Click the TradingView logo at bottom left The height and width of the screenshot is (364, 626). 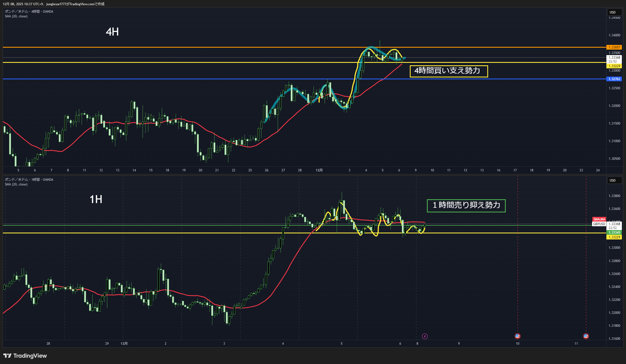click(x=25, y=356)
